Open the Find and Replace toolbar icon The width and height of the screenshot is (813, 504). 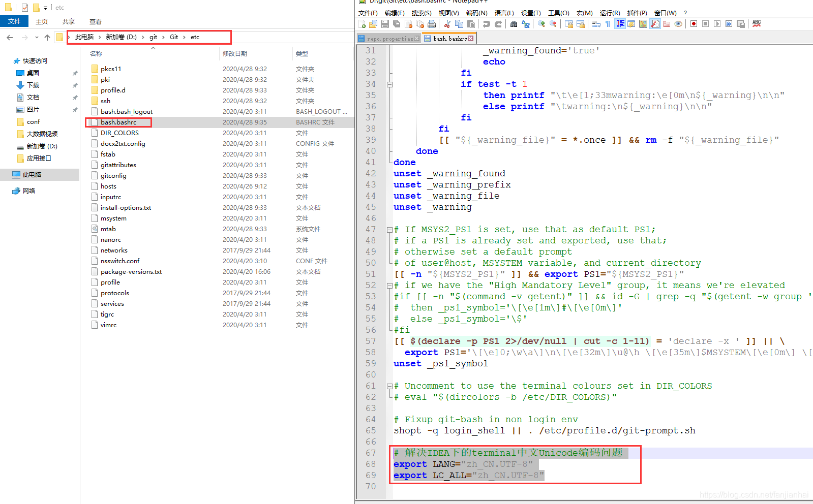coord(526,24)
